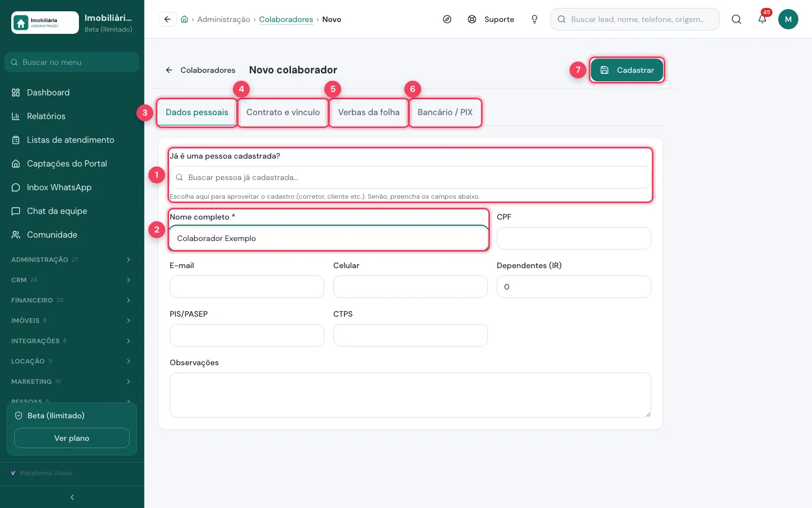
Task: Click the Ver plano button
Action: pos(72,438)
